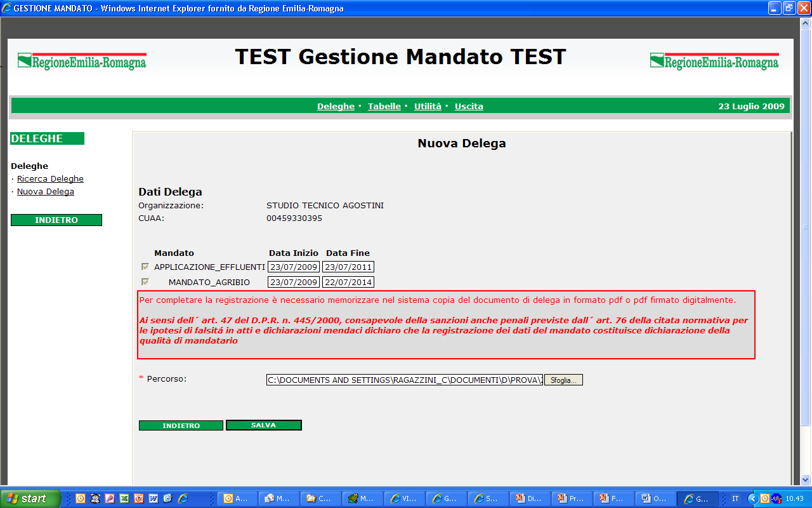Switch to 'O...' Word taskbar window
Viewport: 812px width, 508px height.
coord(657,498)
